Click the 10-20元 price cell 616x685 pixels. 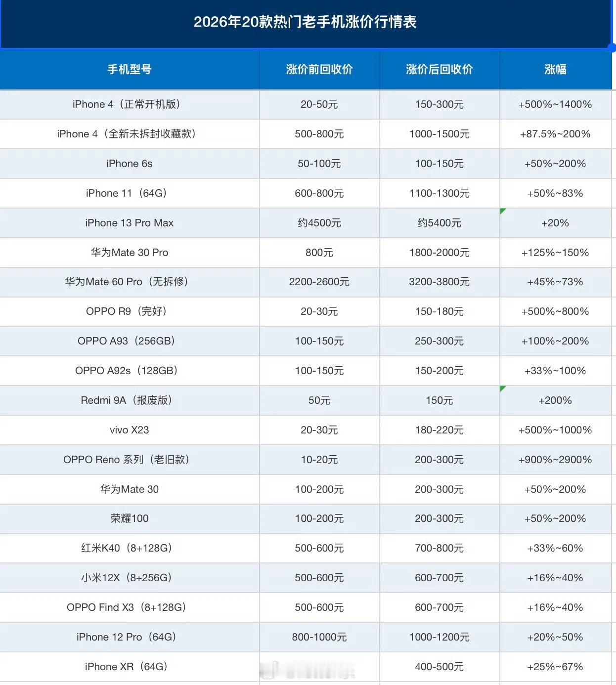[x=319, y=460]
